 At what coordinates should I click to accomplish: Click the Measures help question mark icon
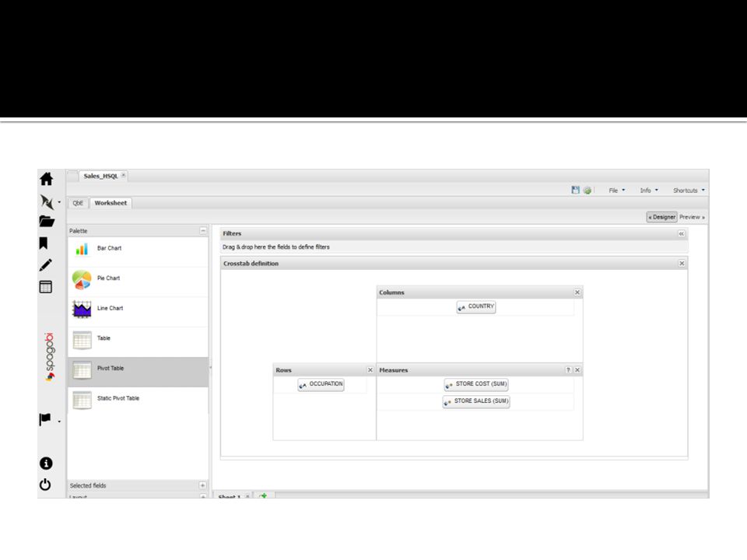coord(568,370)
